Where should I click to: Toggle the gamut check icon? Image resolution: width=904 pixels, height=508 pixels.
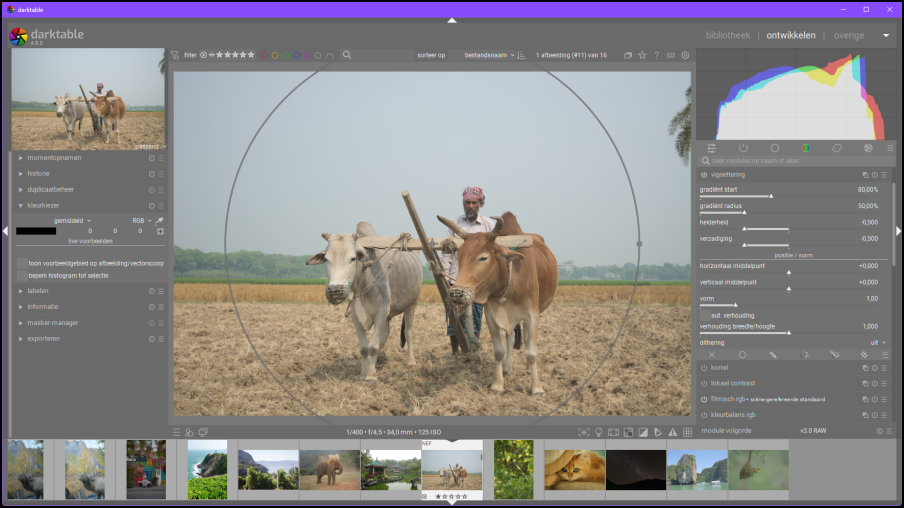(672, 432)
